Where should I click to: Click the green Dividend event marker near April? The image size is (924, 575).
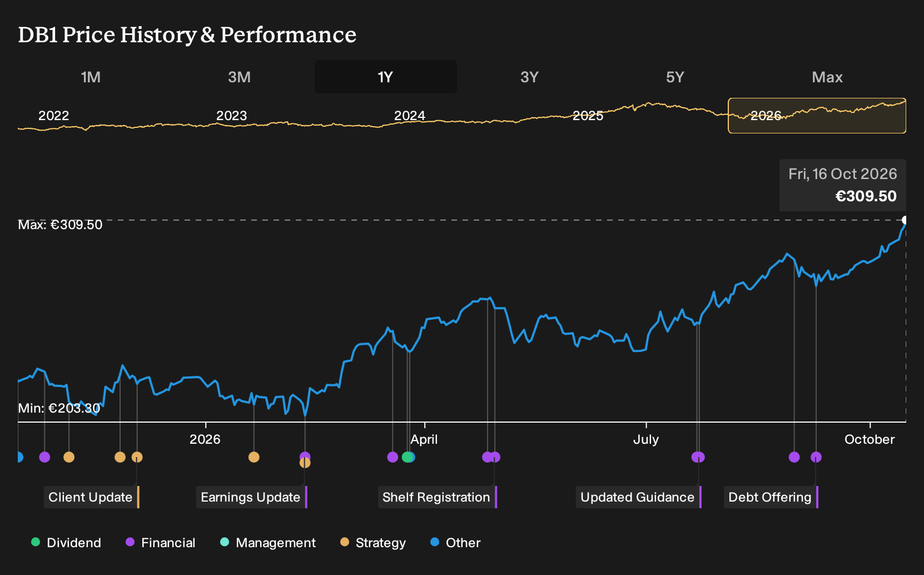(407, 457)
